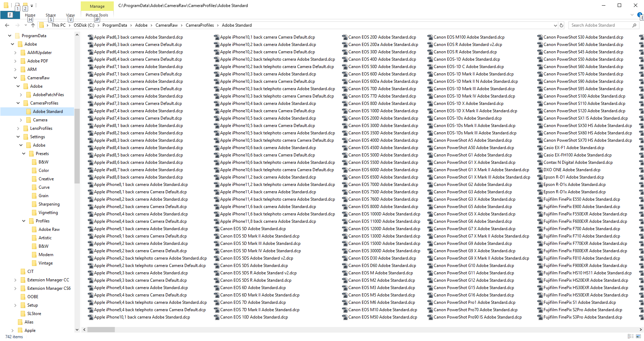Click the New Folder icon in Quick Access Toolbar
This screenshot has width=644, height=341.
pos(25,6)
